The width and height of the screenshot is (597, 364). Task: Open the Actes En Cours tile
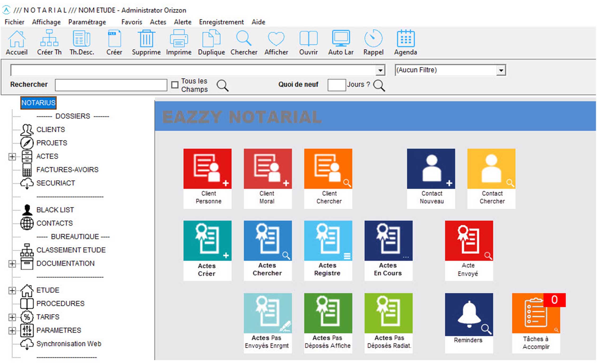388,251
